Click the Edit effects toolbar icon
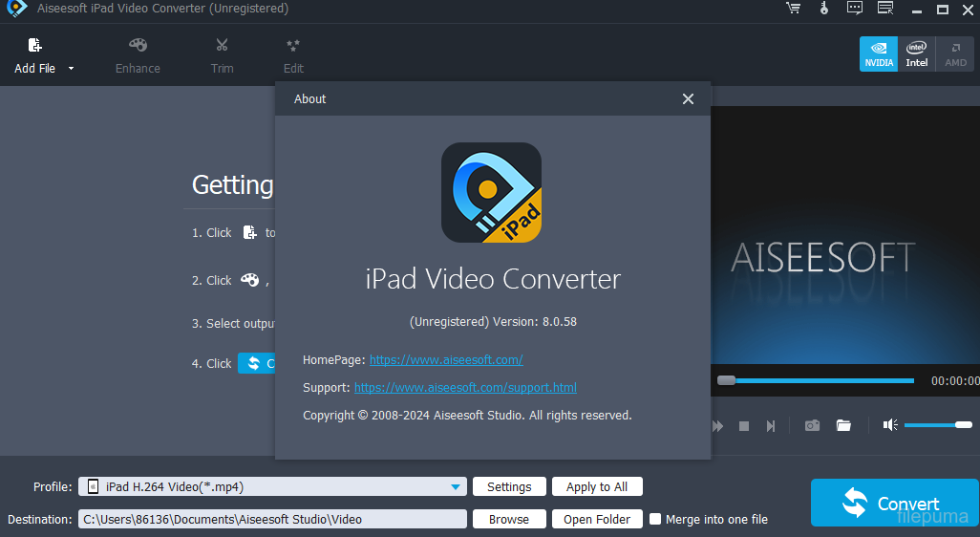980x537 pixels. 293,46
